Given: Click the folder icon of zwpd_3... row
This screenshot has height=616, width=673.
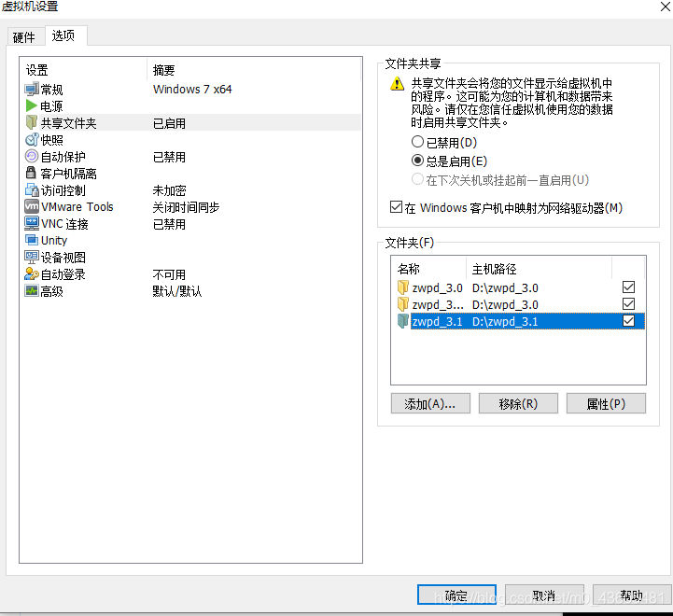Looking at the screenshot, I should (402, 304).
